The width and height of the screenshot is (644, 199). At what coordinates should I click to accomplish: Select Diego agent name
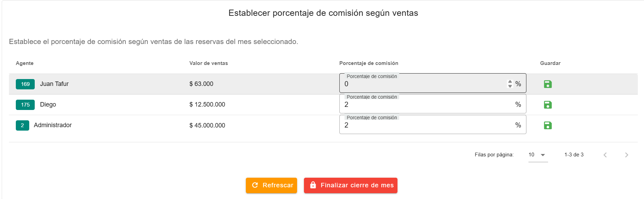point(48,104)
